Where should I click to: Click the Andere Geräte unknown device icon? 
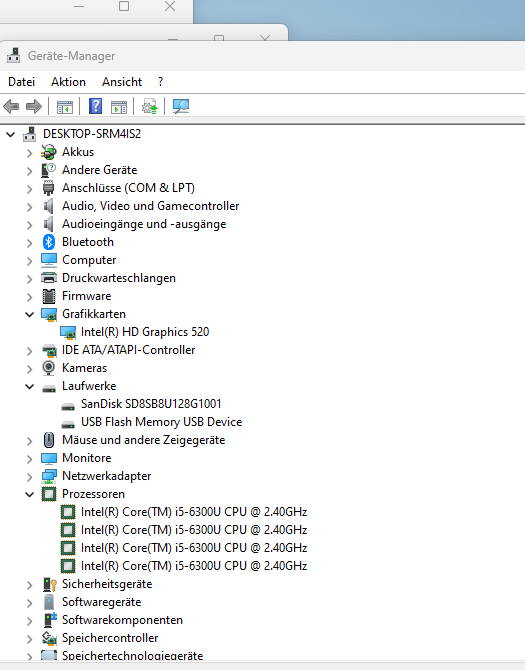click(x=49, y=170)
